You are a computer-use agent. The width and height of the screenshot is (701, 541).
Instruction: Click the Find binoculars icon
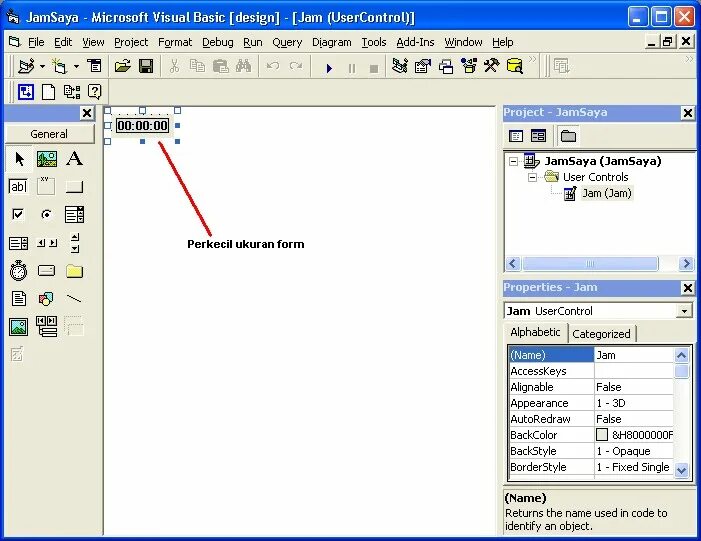243,67
